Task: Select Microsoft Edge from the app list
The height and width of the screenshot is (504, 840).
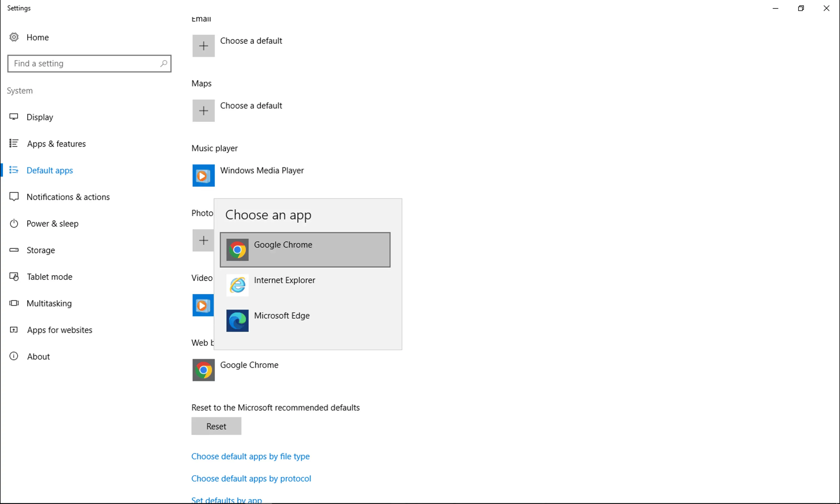Action: point(305,321)
